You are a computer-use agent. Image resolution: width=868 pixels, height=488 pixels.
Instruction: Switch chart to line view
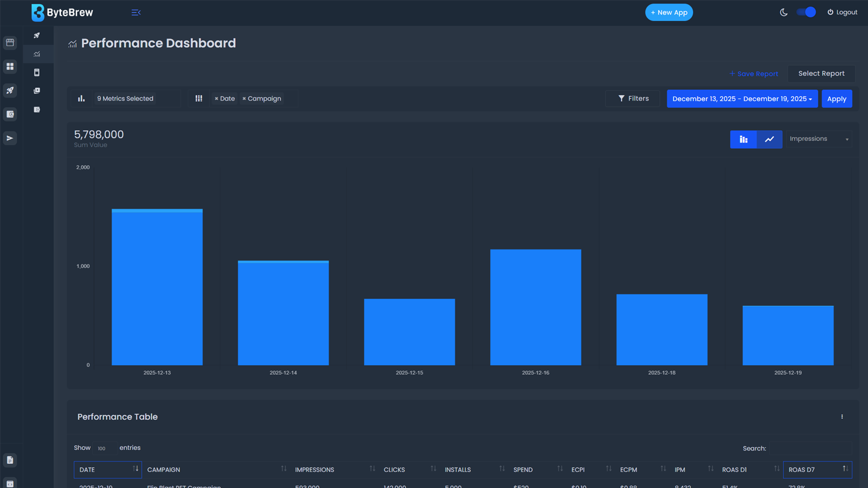(x=769, y=139)
